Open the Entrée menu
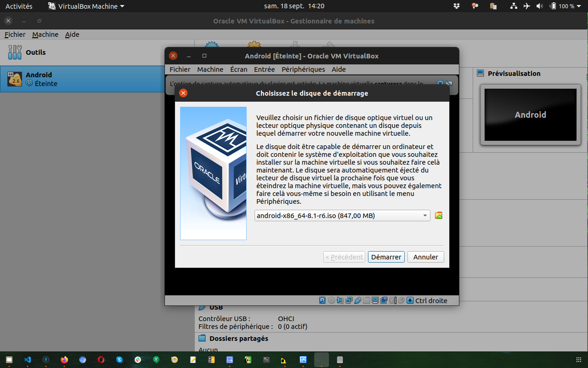This screenshot has width=588, height=368. click(x=264, y=69)
